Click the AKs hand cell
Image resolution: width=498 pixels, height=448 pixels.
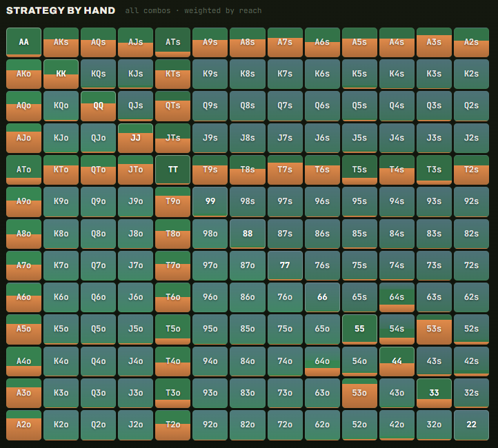pyautogui.click(x=61, y=42)
